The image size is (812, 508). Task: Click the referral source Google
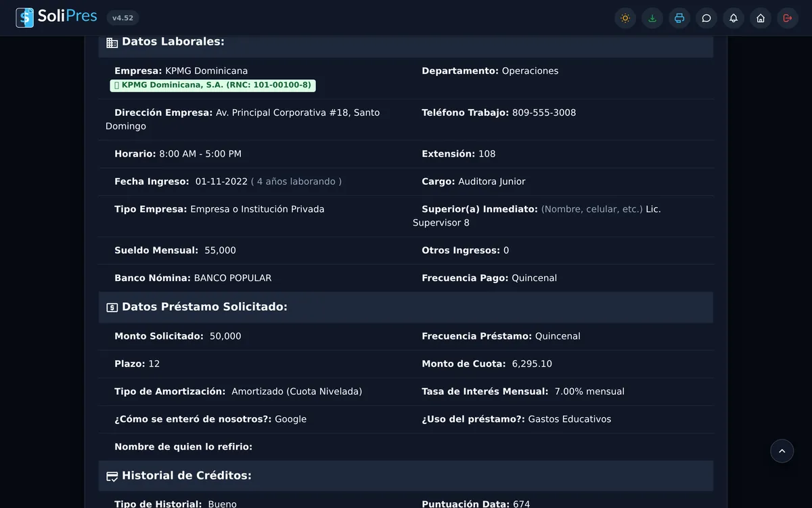(290, 420)
